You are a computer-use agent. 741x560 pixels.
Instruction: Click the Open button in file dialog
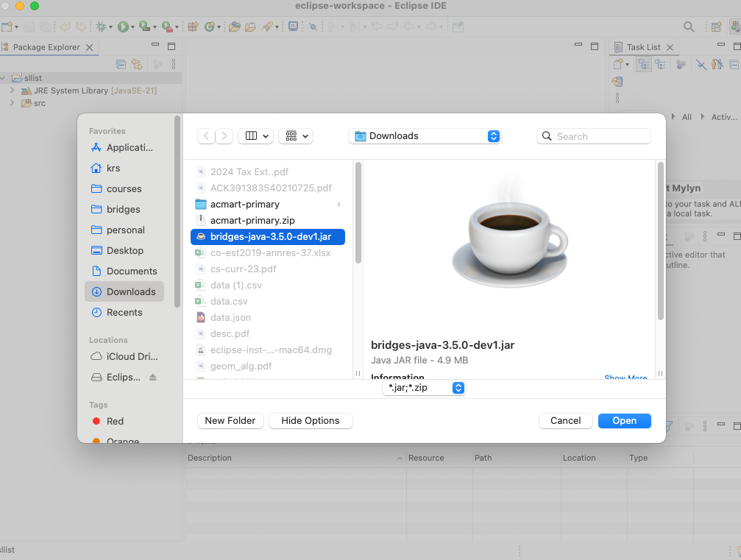point(624,421)
